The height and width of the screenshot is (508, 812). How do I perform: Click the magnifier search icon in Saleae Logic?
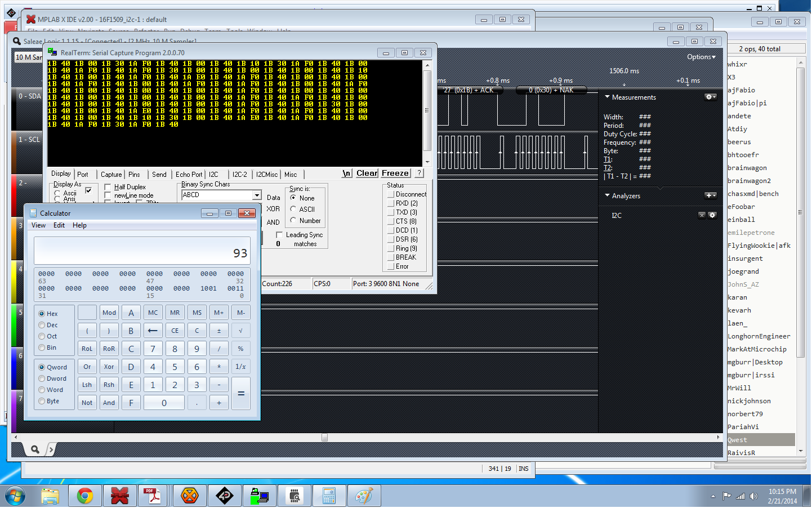pyautogui.click(x=35, y=449)
